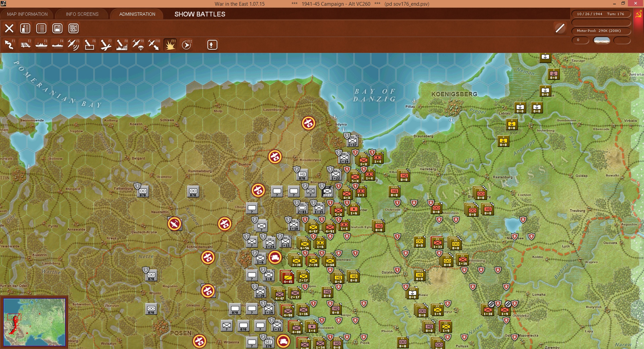The width and height of the screenshot is (644, 349).
Task: Select the F10 air transfer icon
Action: click(154, 45)
